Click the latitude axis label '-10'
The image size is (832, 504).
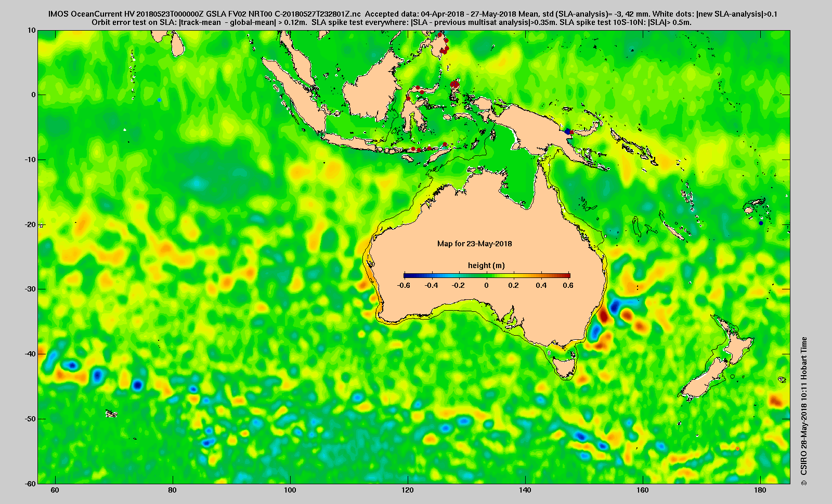pyautogui.click(x=30, y=160)
